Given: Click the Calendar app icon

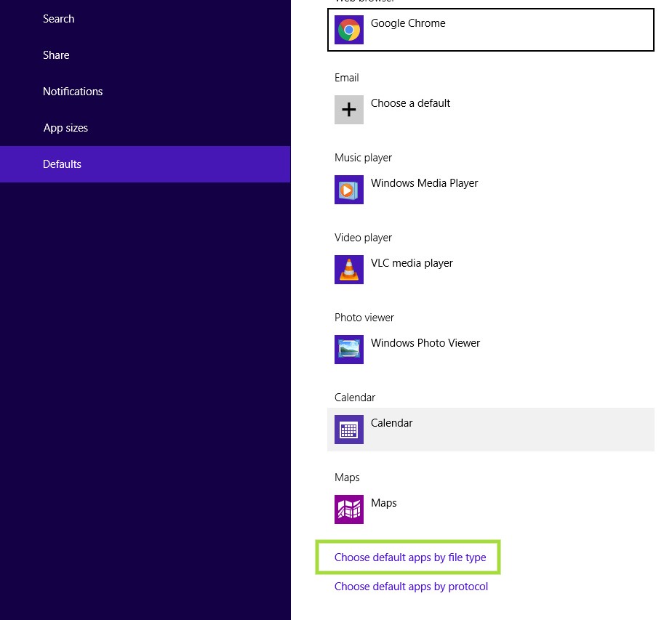Looking at the screenshot, I should click(349, 430).
